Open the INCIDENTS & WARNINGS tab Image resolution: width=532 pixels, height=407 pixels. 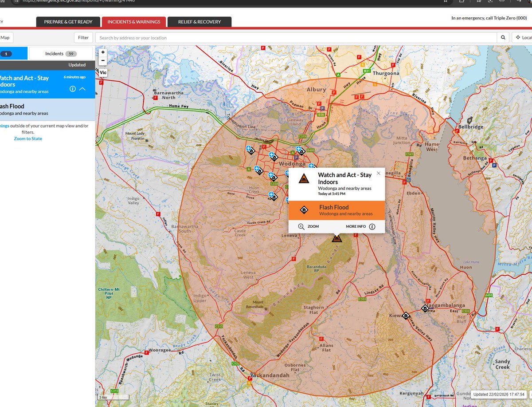coord(134,22)
